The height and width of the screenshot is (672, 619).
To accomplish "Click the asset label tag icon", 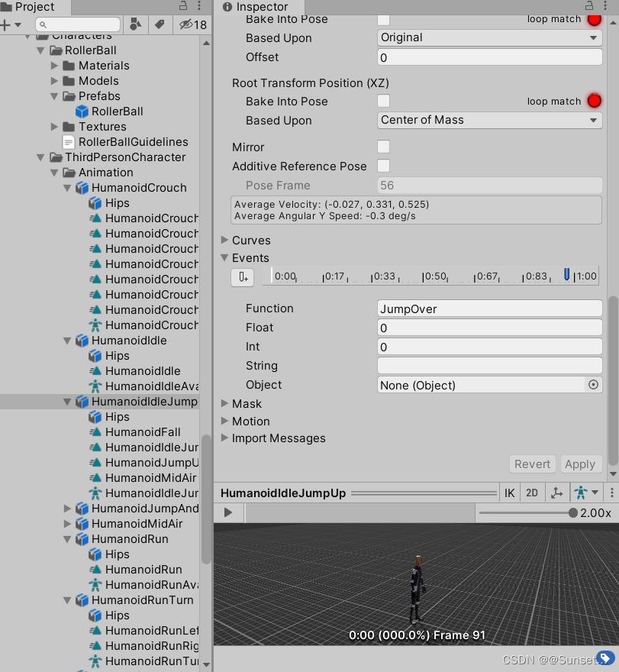I will pyautogui.click(x=605, y=659).
